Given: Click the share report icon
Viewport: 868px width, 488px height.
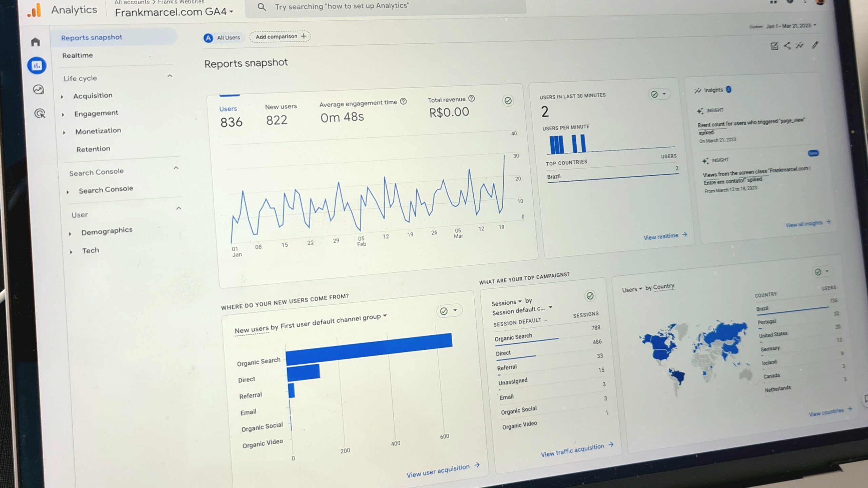Looking at the screenshot, I should (x=787, y=45).
